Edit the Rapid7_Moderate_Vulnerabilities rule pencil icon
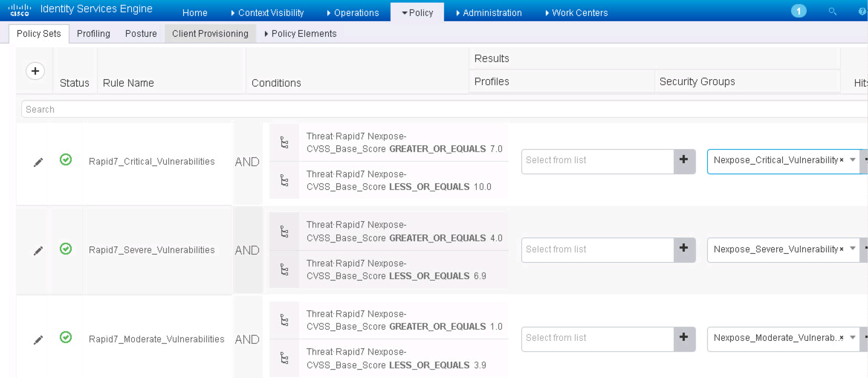 pos(38,340)
